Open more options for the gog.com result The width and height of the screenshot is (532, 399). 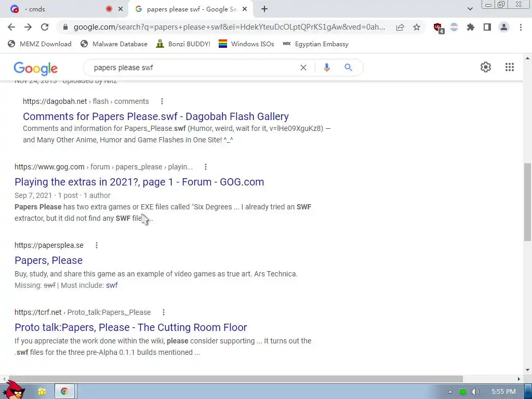205,167
